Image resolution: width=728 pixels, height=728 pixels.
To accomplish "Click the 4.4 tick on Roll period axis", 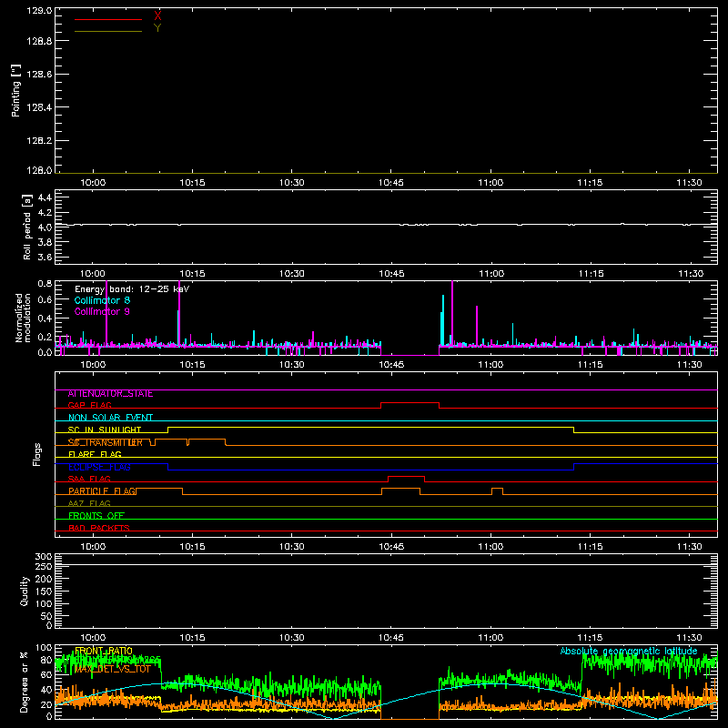I will [45, 197].
